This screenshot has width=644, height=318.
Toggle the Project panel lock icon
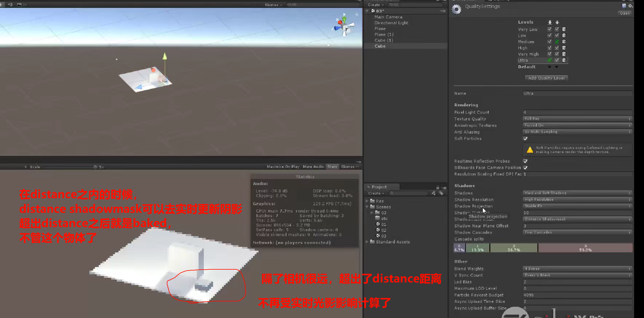(x=437, y=187)
